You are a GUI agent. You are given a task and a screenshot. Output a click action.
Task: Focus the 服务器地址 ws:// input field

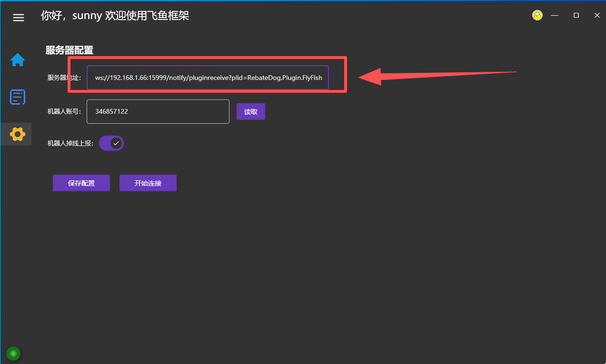click(208, 78)
